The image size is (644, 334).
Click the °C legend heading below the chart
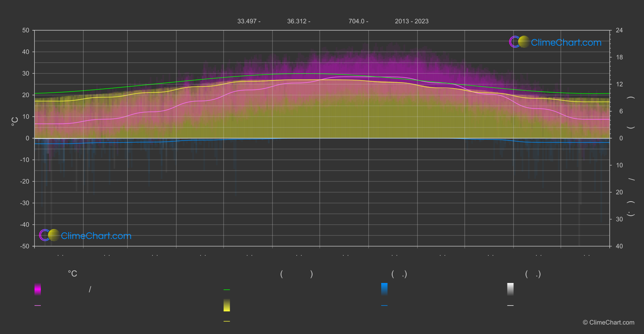[x=72, y=274]
